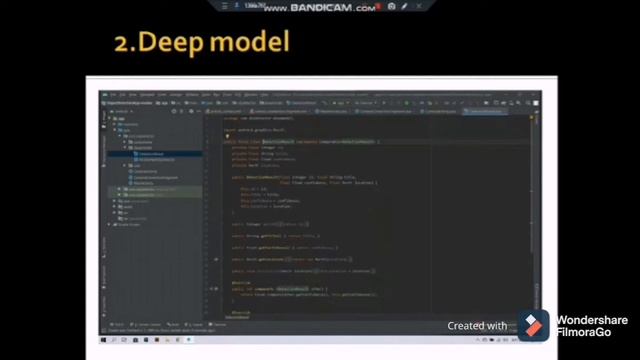Click Bandicam camera screenshot icon
This screenshot has width=640, height=360.
tap(391, 6)
